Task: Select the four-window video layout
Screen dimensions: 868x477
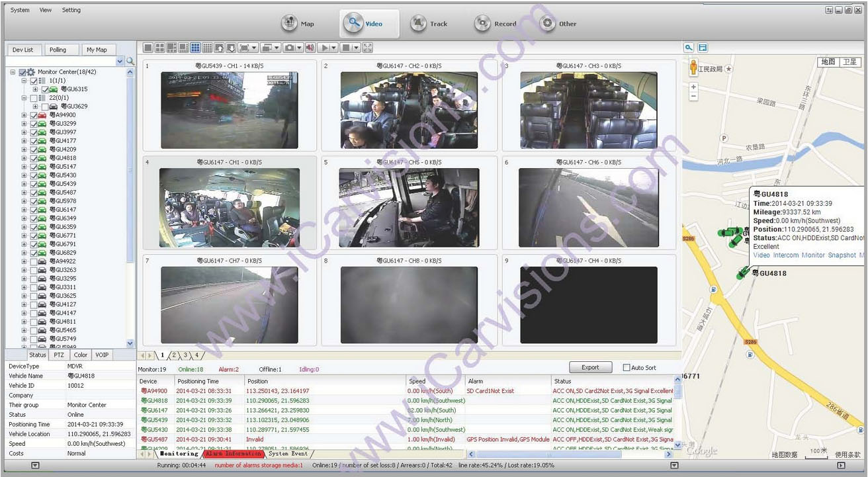Action: (160, 48)
